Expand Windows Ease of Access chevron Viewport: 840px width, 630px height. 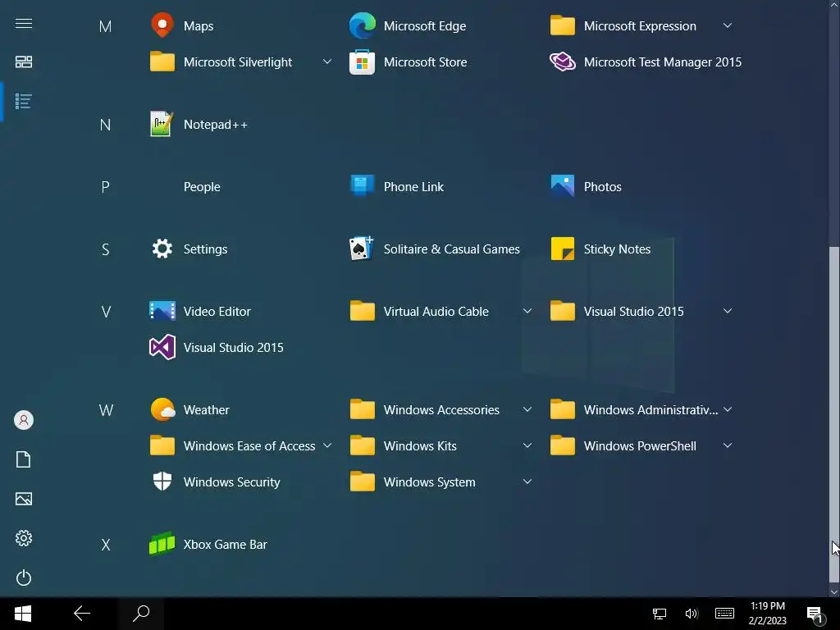(326, 445)
